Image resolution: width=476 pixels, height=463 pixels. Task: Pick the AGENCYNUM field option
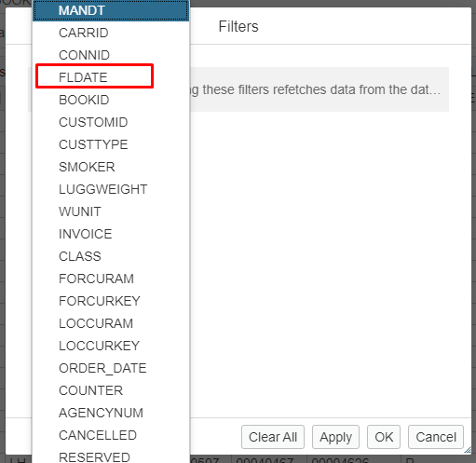[111, 413]
